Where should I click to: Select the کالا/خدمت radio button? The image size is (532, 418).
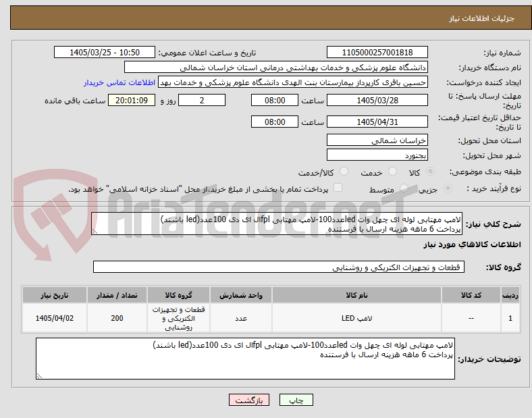(x=344, y=172)
